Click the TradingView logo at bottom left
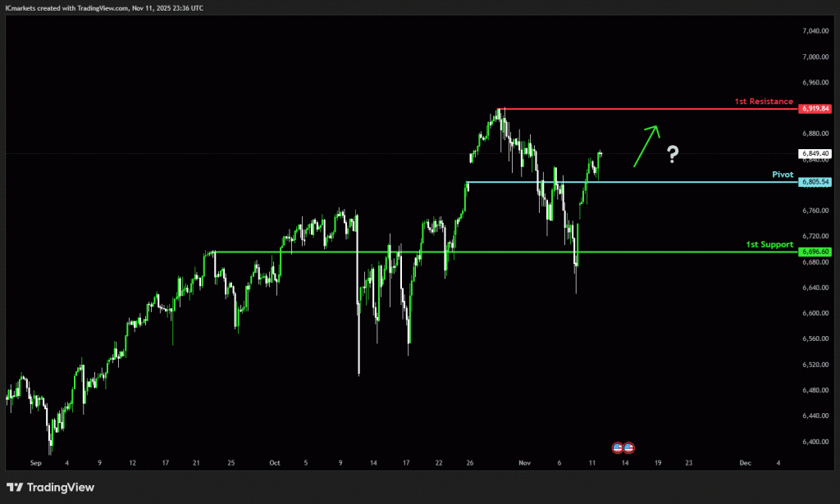 tap(51, 488)
